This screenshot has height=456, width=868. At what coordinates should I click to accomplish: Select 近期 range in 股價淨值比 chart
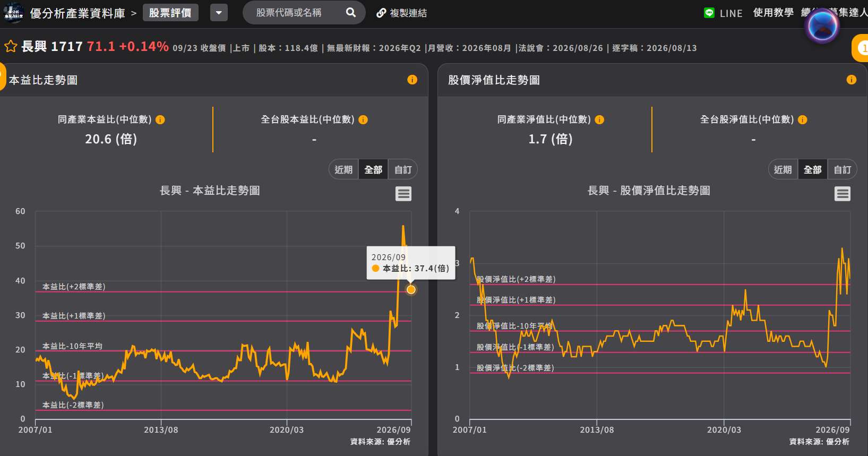783,169
